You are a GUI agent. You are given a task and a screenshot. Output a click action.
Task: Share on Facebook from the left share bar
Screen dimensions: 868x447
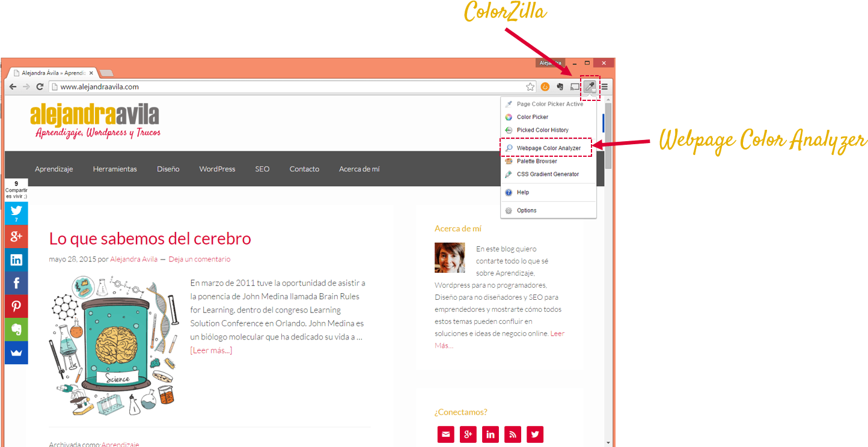pyautogui.click(x=16, y=283)
